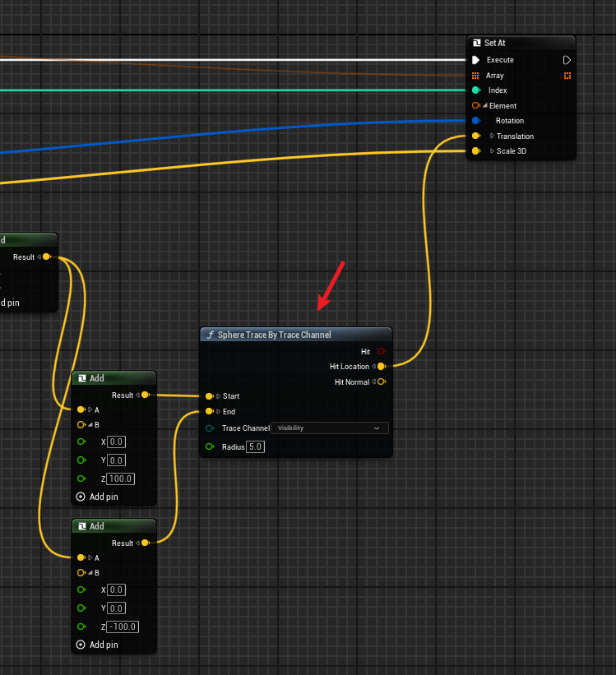
Task: Click the upper Add node header icon
Action: pyautogui.click(x=82, y=378)
